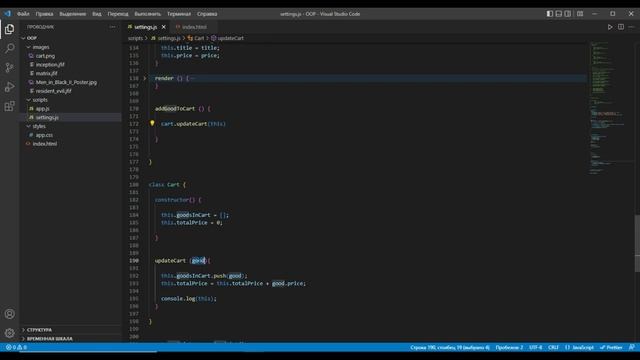This screenshot has height=360, width=640.
Task: Click the editor vertical scrollbar thumb
Action: [x=637, y=243]
